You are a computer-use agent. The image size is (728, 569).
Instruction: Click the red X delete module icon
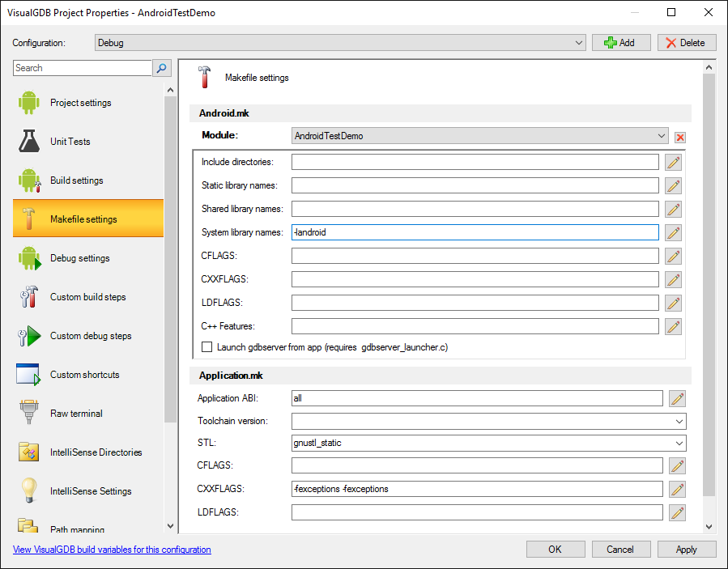coord(680,137)
